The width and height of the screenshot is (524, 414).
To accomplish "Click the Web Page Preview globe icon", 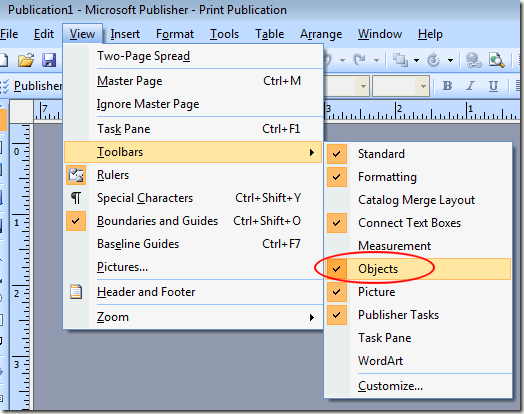I will [473, 60].
